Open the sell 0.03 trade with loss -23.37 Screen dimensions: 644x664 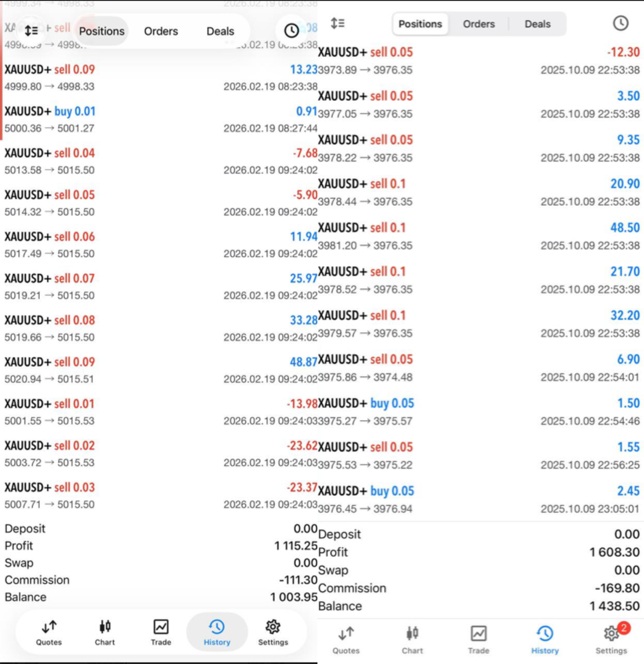click(x=161, y=496)
